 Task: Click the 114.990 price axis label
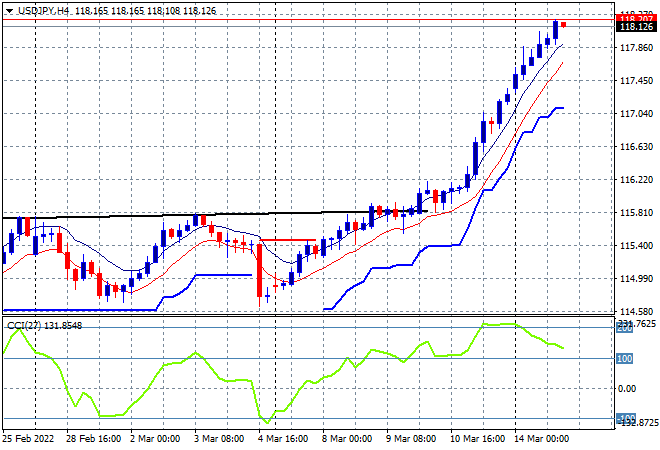[x=636, y=279]
